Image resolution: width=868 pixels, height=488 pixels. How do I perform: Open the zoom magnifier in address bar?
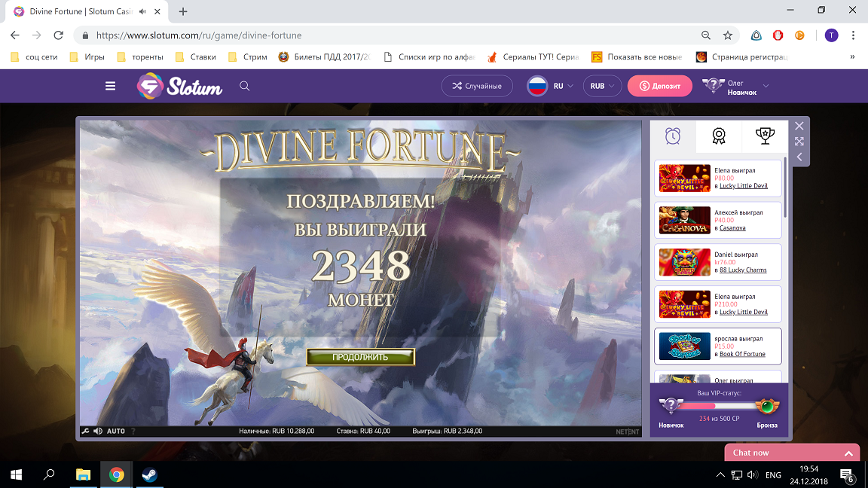[706, 35]
